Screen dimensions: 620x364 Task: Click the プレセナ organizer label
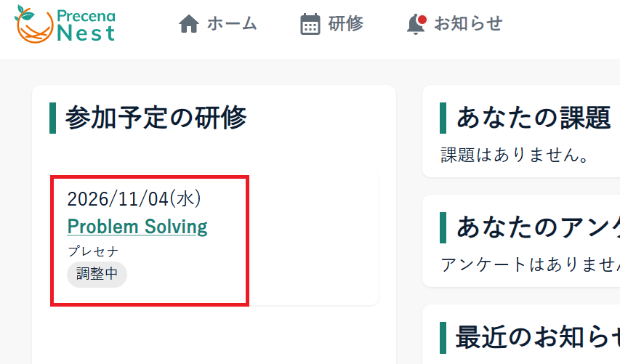tap(93, 251)
